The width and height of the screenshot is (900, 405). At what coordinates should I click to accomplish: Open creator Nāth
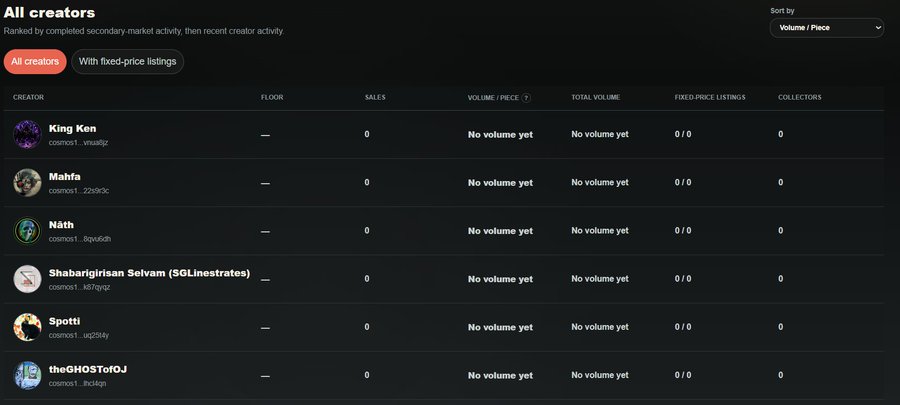pyautogui.click(x=61, y=225)
